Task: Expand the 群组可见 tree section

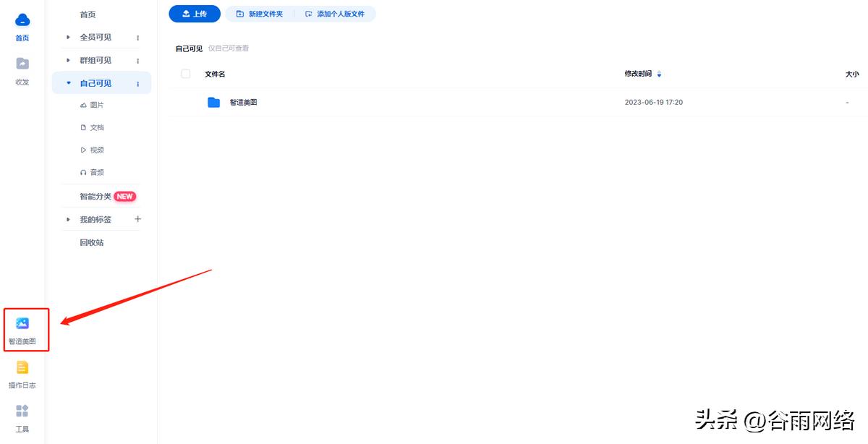Action: pyautogui.click(x=67, y=60)
